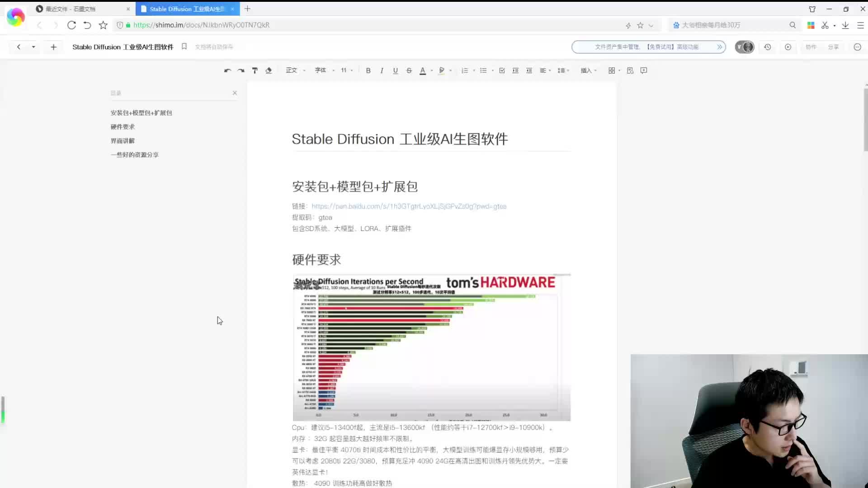Clear formatting with the eraser icon
This screenshot has width=868, height=488.
coord(269,70)
